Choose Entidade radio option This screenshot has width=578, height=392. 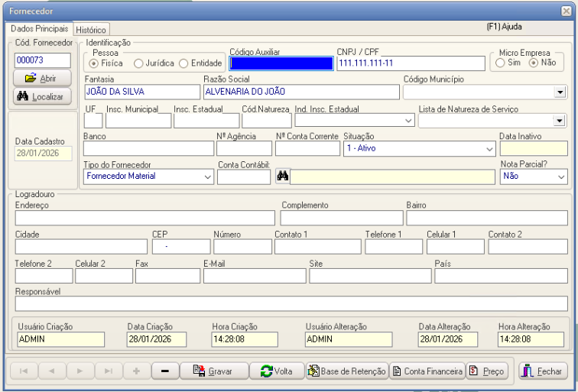183,63
